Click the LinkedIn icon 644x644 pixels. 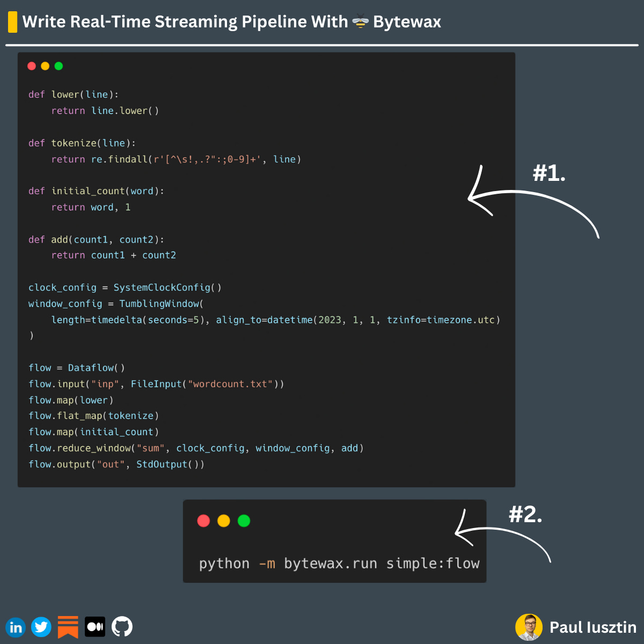[16, 627]
